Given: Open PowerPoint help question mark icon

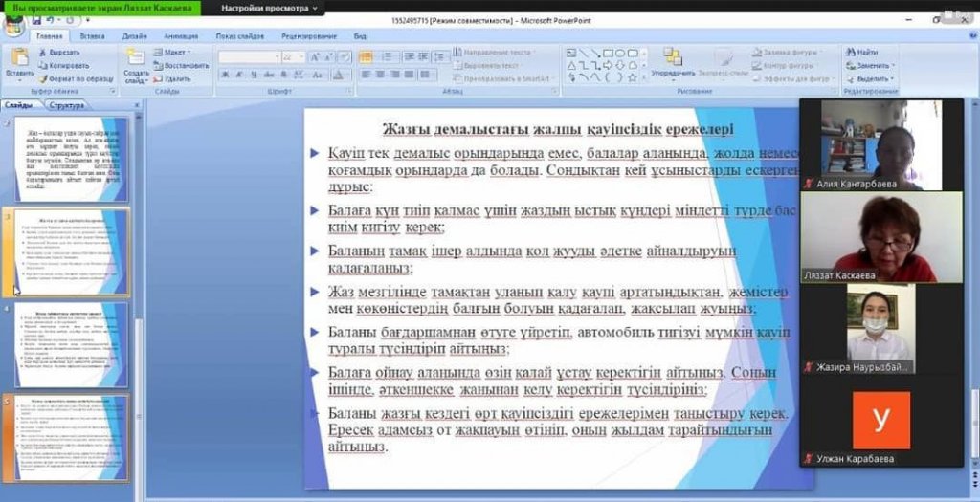Looking at the screenshot, I should tap(972, 36).
